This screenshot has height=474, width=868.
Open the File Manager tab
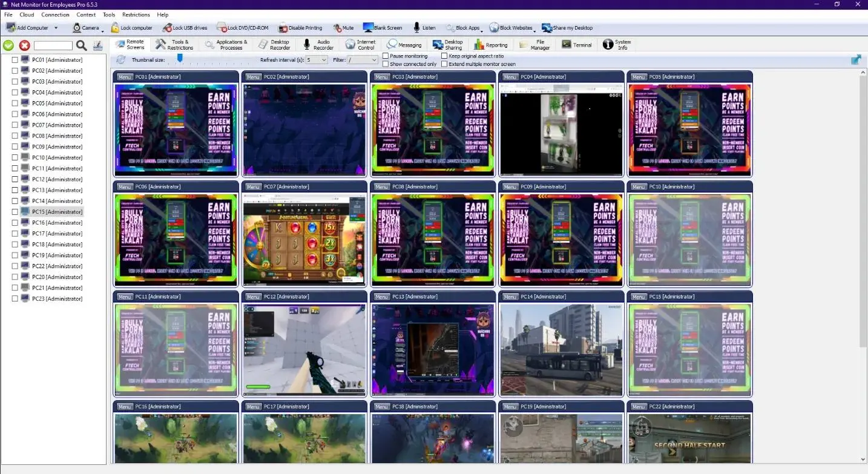(x=534, y=45)
